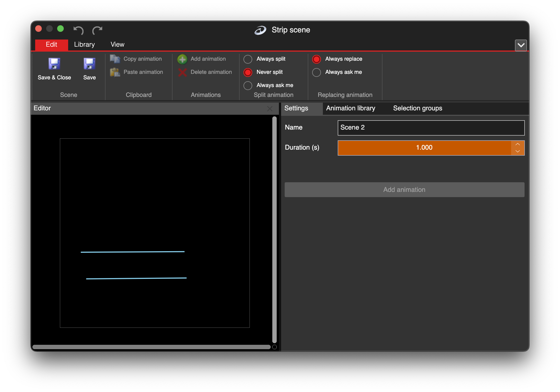
Task: Click the green Add animation plus icon
Action: coord(182,59)
